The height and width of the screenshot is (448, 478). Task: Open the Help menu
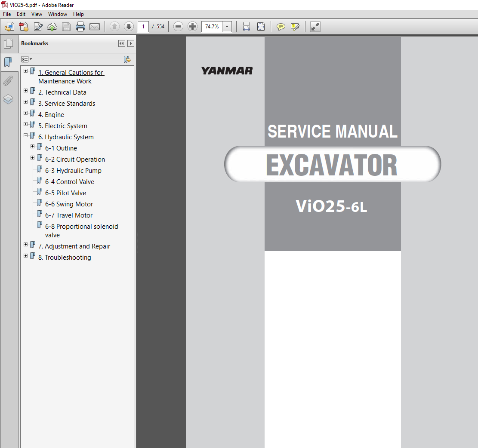tap(78, 14)
